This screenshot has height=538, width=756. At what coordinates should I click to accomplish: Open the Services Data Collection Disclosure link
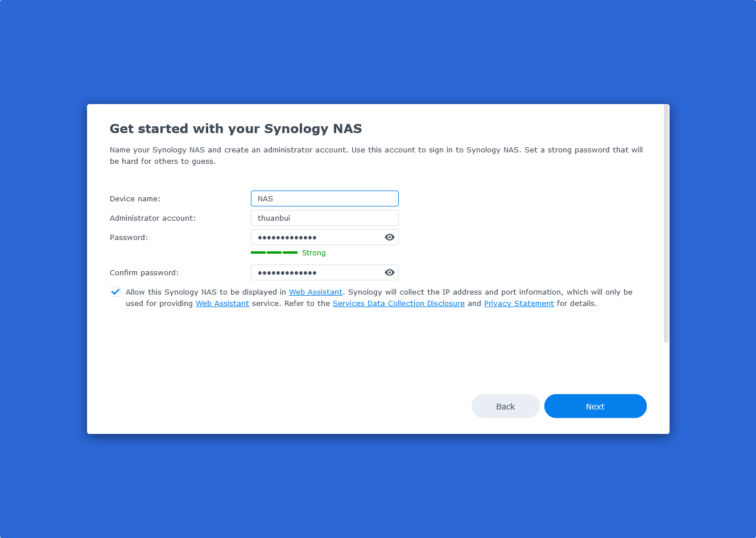pyautogui.click(x=399, y=303)
